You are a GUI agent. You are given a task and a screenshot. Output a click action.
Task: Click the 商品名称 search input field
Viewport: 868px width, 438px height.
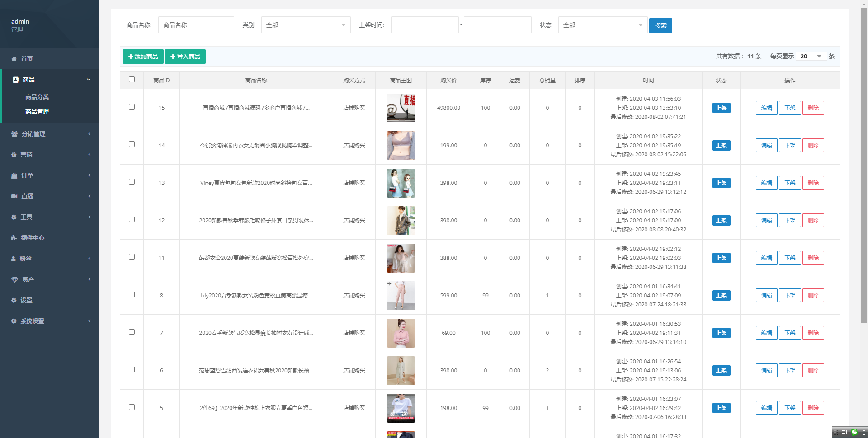tap(196, 25)
